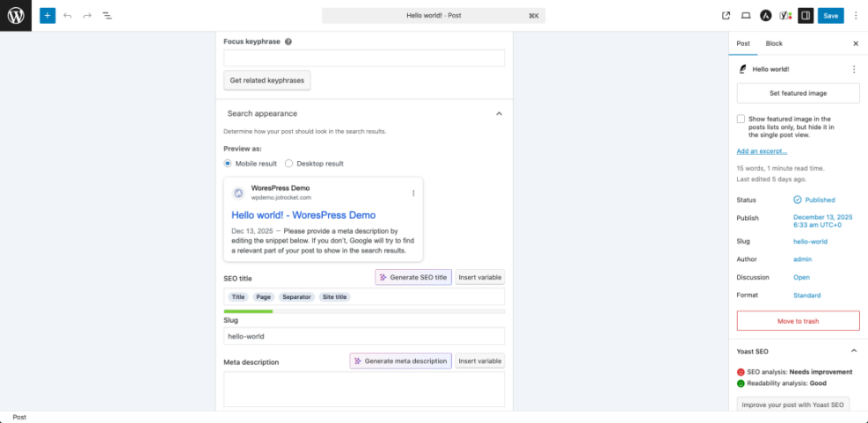Toggle Show featured image in posts lists only

click(740, 119)
